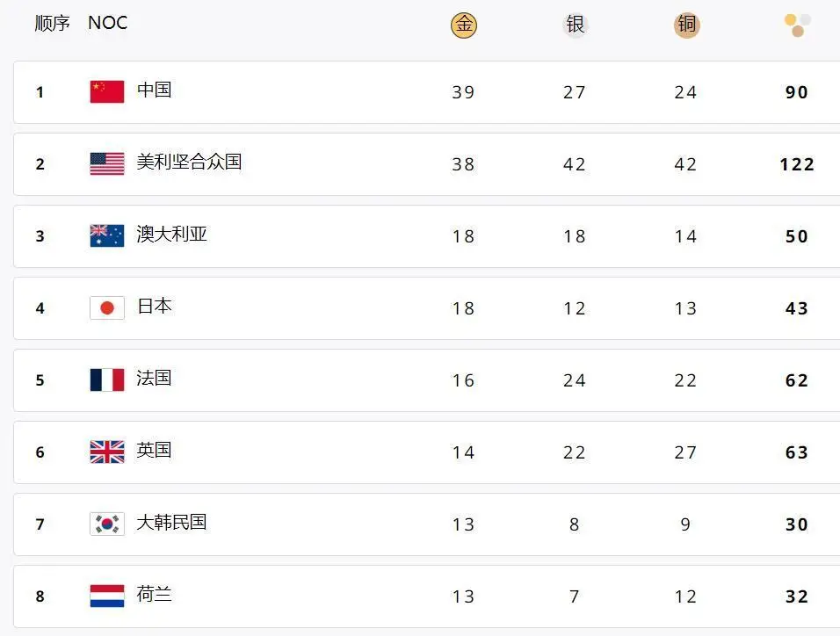Click the Great Britain flag icon
Image resolution: width=840 pixels, height=636 pixels.
tap(107, 452)
